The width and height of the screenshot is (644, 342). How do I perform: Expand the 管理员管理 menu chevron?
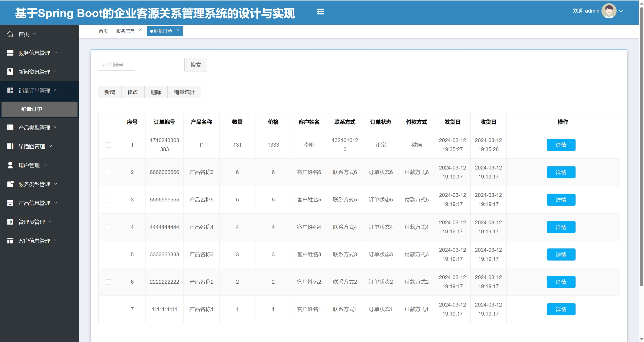coord(50,222)
